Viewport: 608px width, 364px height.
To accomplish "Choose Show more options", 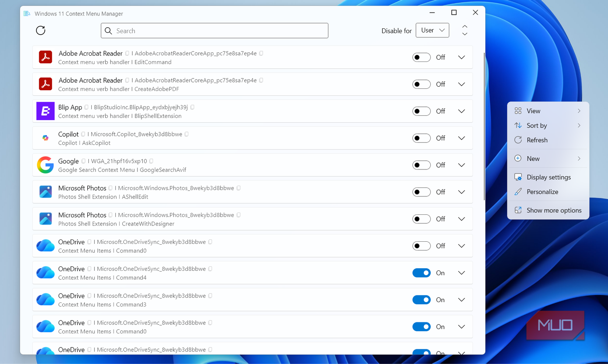I will pyautogui.click(x=548, y=210).
